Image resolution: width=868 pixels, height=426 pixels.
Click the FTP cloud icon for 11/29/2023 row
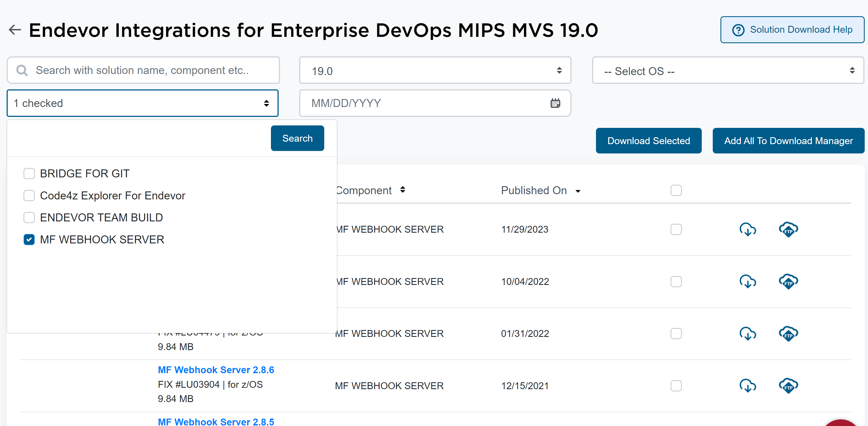click(x=788, y=229)
